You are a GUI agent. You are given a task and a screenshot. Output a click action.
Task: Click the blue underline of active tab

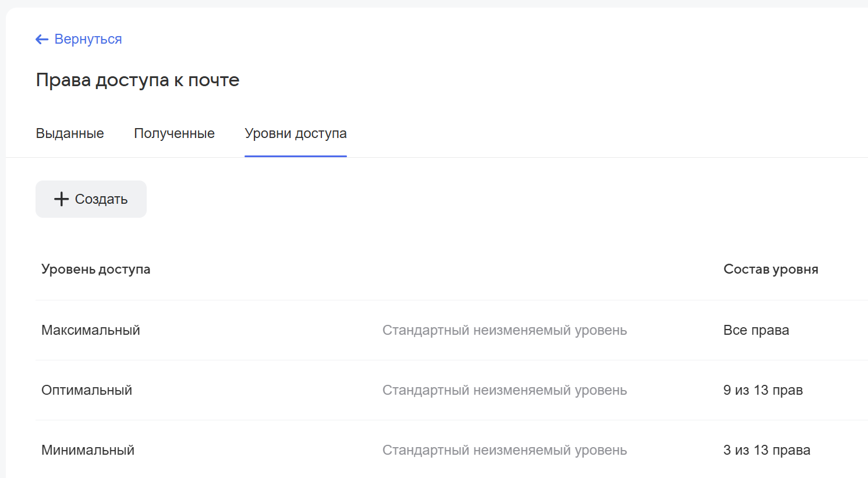point(295,156)
